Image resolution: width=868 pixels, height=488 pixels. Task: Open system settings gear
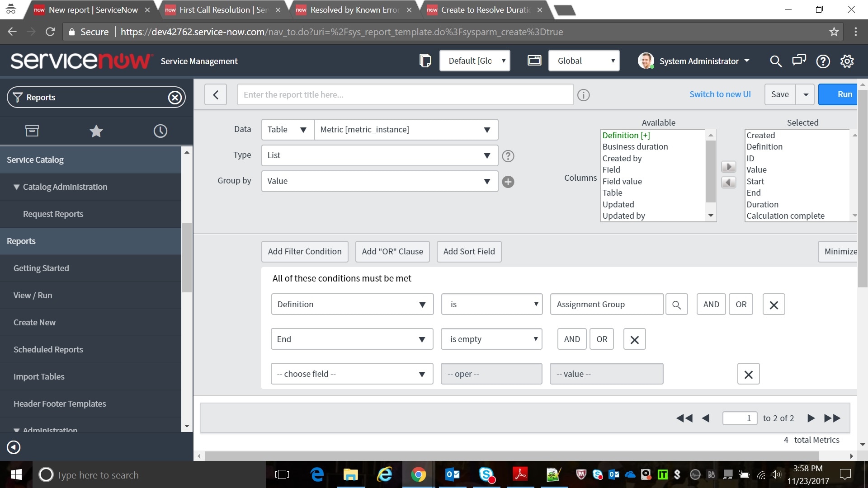pos(847,61)
